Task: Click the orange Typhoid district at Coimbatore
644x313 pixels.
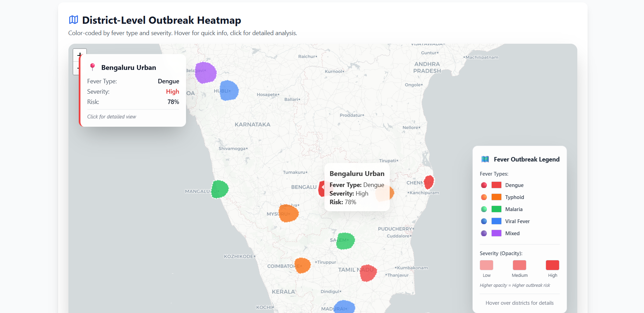Action: tap(303, 265)
